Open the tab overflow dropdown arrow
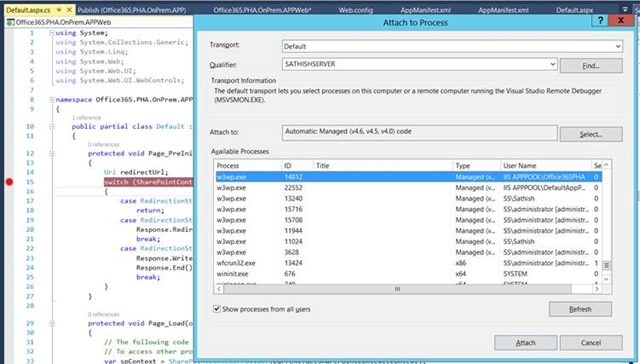Image resolution: width=640 pixels, height=364 pixels. (x=625, y=9)
